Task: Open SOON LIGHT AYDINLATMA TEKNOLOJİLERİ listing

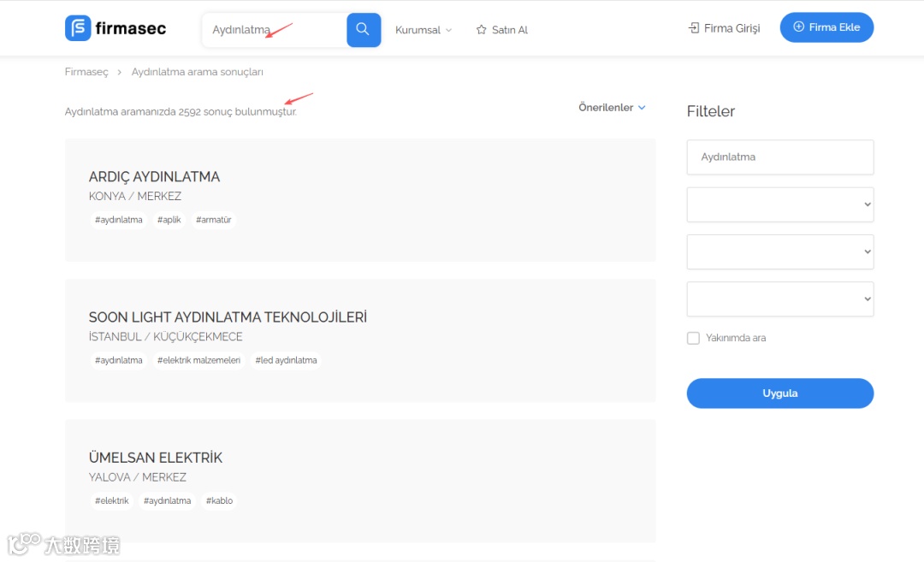Action: 228,317
